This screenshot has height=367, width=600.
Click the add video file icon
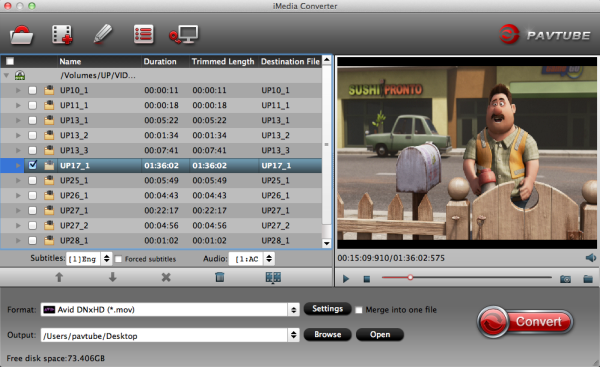(62, 34)
